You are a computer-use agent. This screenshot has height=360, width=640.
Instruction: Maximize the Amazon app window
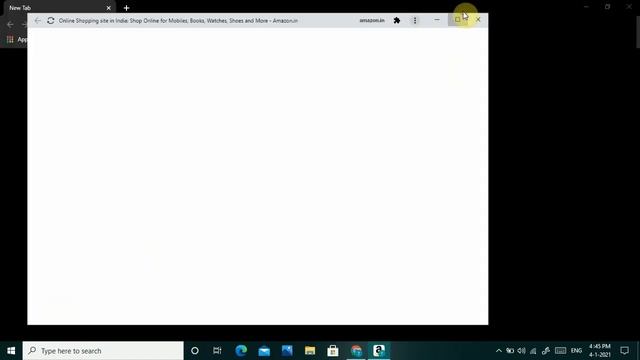[x=458, y=20]
